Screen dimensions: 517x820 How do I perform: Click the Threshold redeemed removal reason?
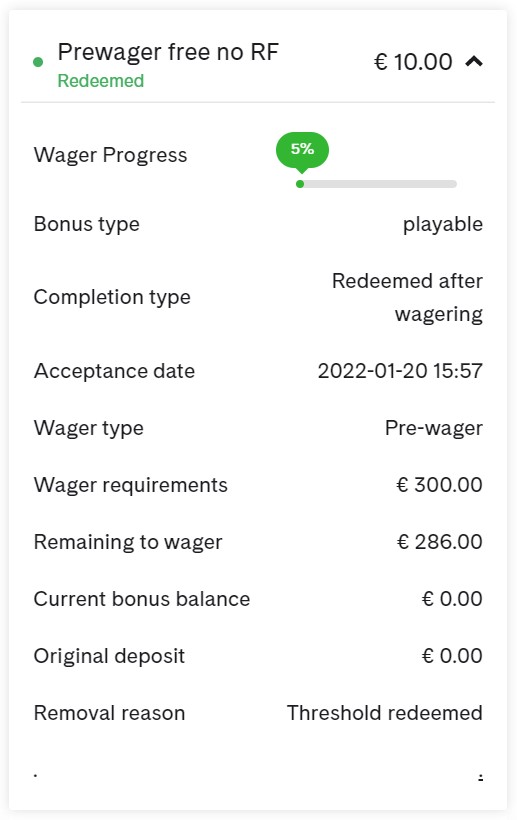pyautogui.click(x=384, y=713)
